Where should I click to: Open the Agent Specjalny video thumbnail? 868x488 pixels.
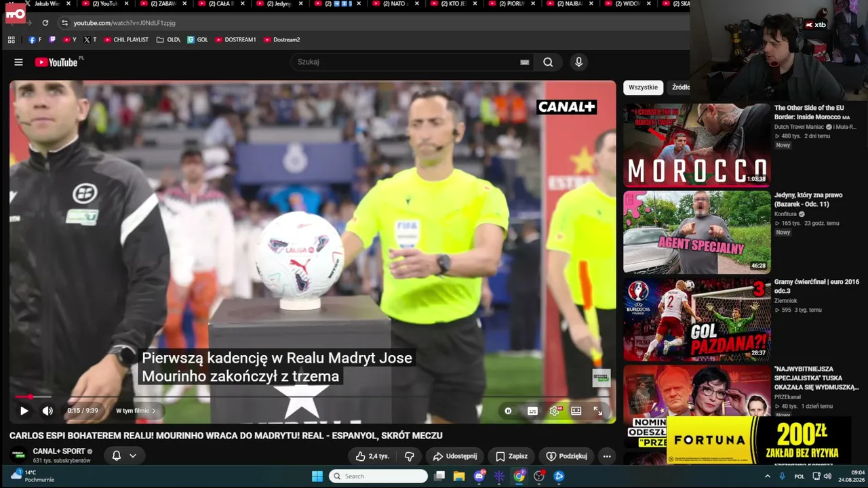coord(696,232)
